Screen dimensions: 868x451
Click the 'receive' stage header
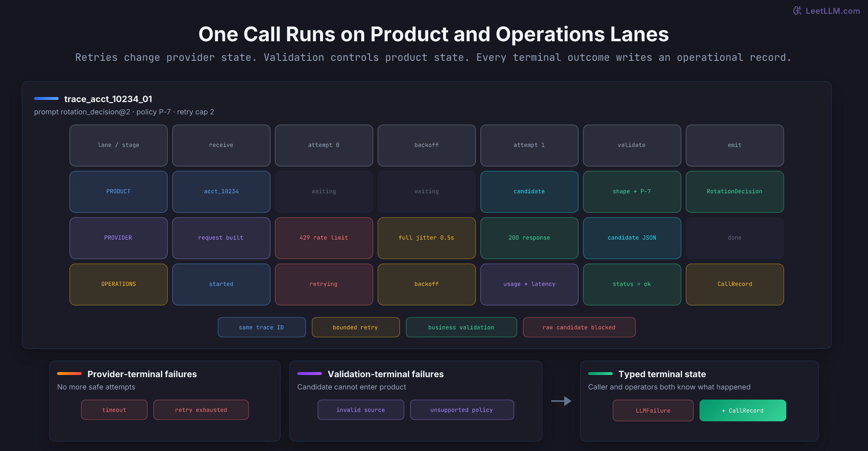coord(221,145)
